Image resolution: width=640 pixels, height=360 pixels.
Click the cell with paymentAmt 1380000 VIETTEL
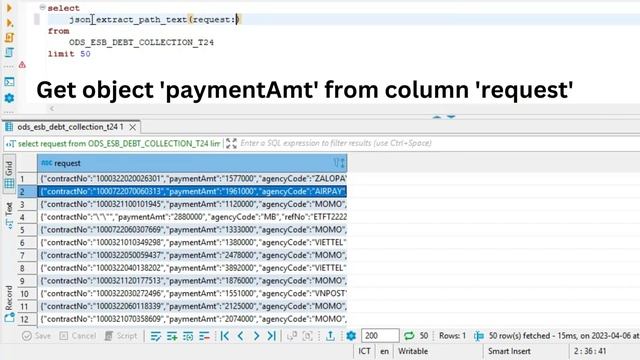click(x=192, y=242)
